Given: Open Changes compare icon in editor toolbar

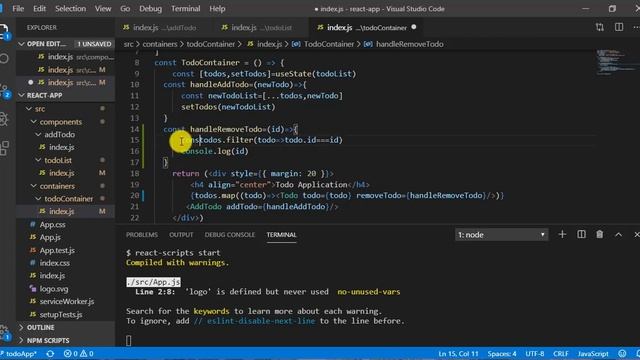Looking at the screenshot, I should [x=600, y=27].
